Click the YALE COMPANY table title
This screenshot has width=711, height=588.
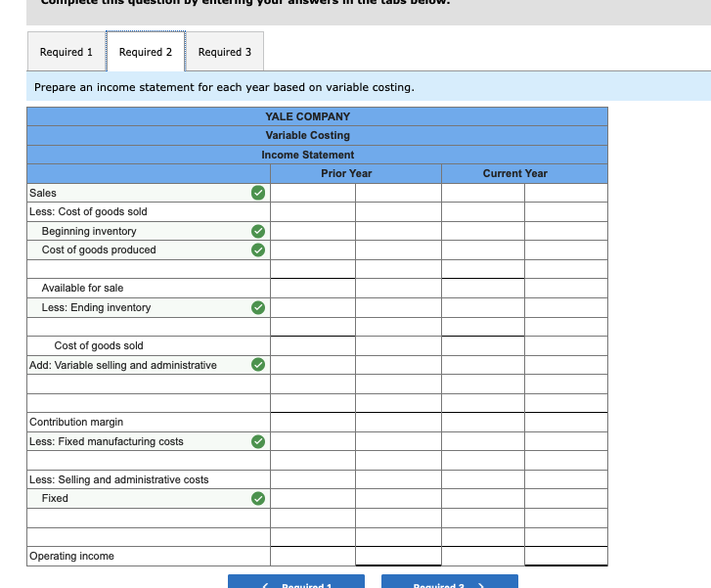coord(307,116)
